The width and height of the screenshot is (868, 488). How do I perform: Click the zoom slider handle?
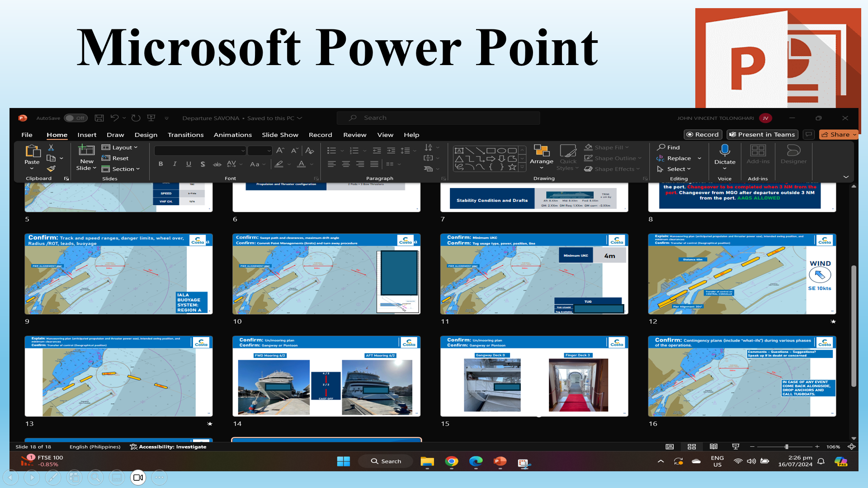[787, 446]
